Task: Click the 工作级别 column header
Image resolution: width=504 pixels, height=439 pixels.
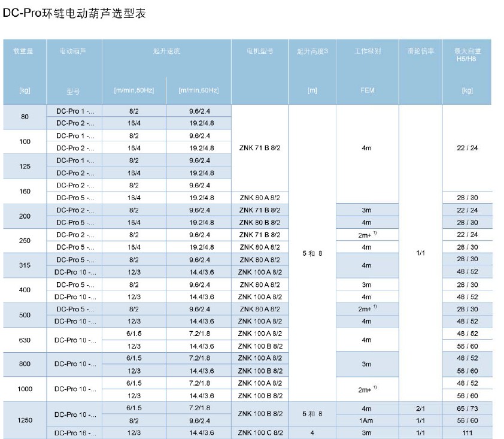Action: (367, 52)
